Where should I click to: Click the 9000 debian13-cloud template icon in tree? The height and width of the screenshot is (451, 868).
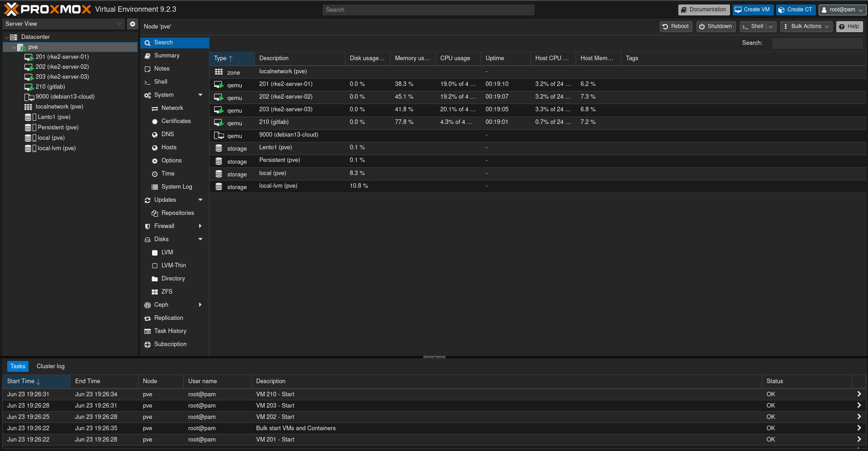[29, 97]
